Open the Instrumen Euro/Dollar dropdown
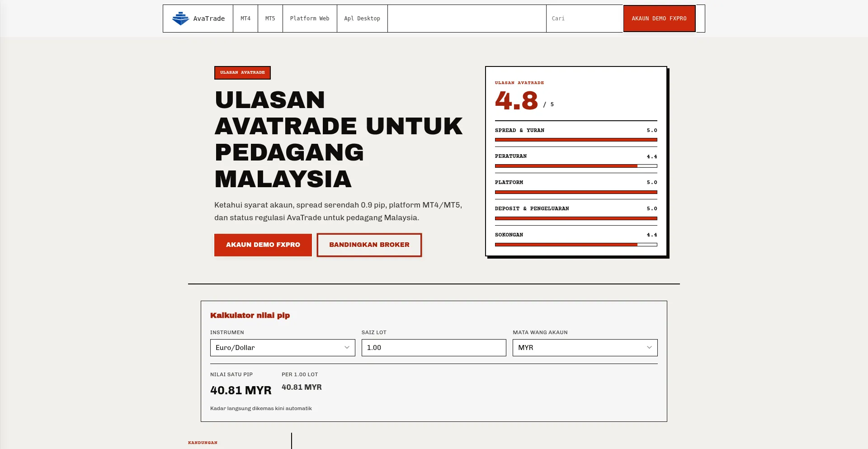 [x=283, y=348]
